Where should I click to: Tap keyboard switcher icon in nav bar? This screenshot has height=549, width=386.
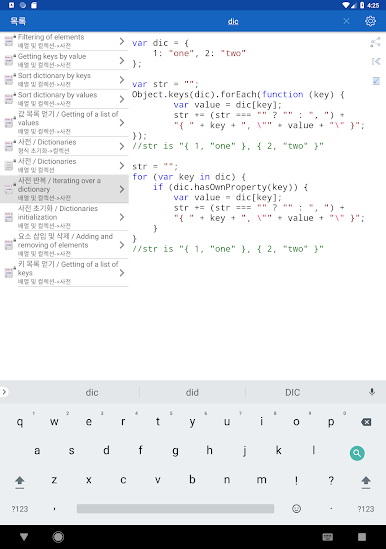(328, 537)
